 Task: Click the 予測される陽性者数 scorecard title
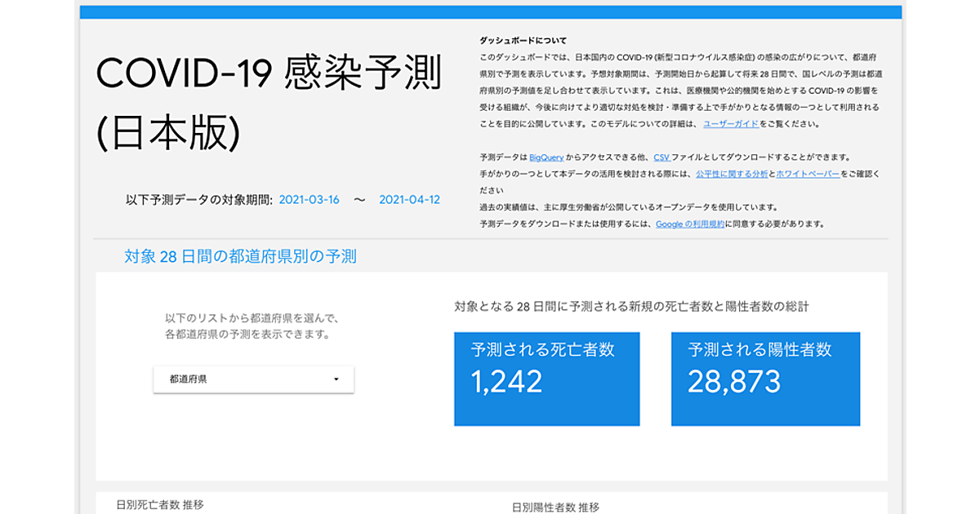tap(759, 350)
